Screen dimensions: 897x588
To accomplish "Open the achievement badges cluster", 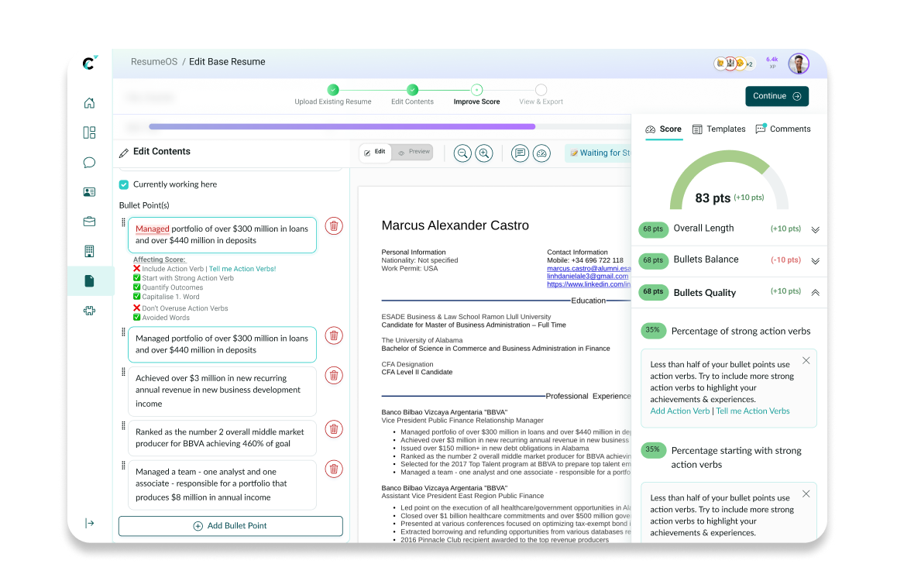I will point(735,64).
